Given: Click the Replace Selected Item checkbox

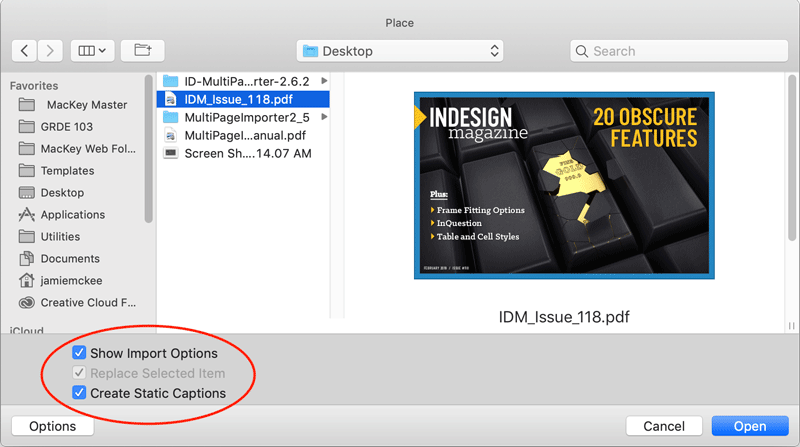Looking at the screenshot, I should 79,373.
